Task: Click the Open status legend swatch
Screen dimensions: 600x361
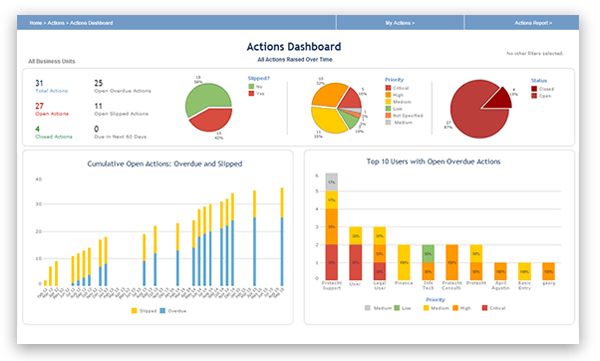Action: [534, 96]
